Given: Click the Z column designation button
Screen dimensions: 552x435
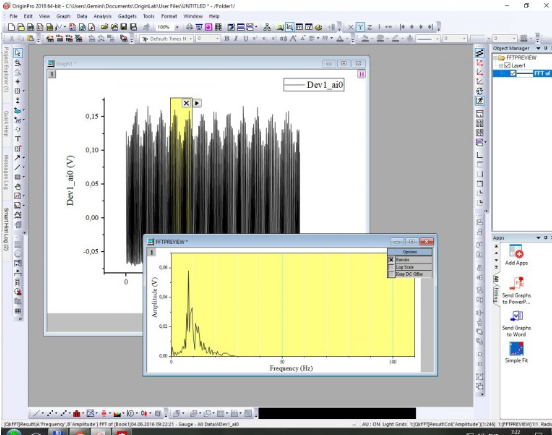Looking at the screenshot, I should click(x=370, y=27).
